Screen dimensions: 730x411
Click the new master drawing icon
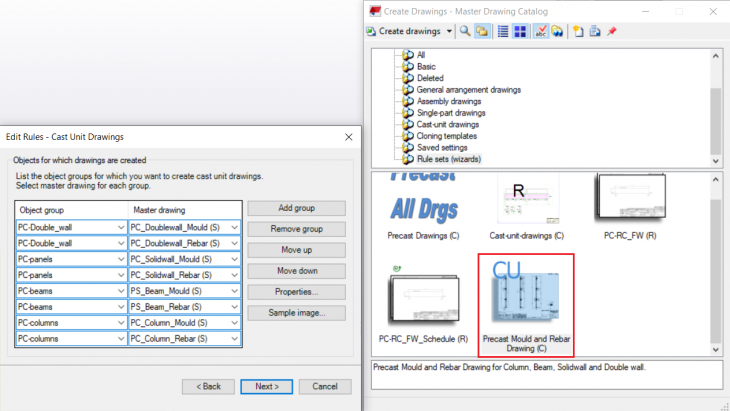[x=578, y=31]
